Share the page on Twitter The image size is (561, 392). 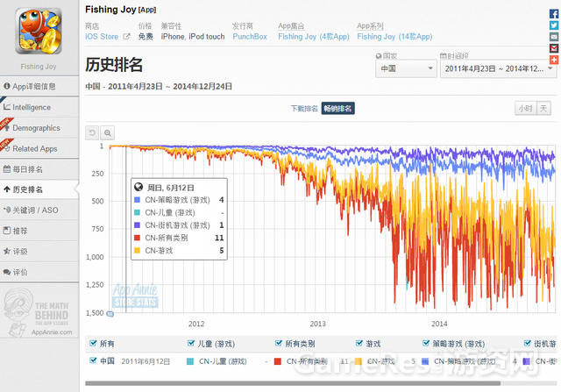coord(554,25)
